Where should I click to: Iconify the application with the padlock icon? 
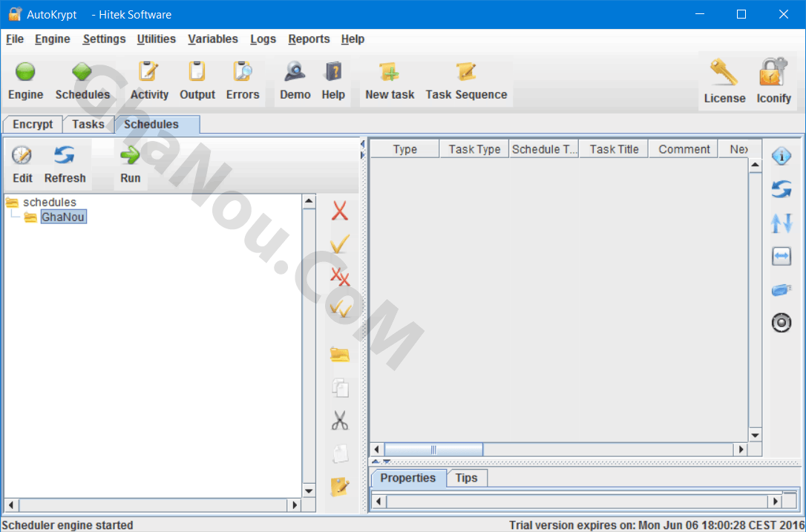(773, 72)
